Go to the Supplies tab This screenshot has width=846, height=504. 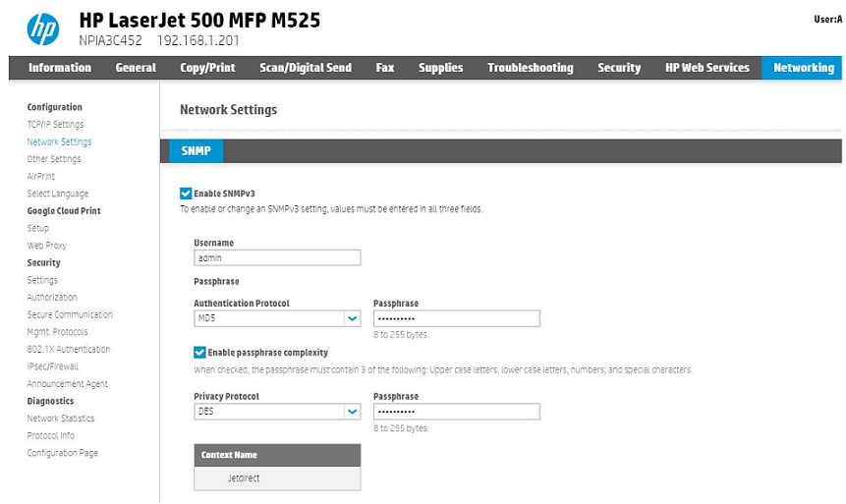click(x=440, y=68)
